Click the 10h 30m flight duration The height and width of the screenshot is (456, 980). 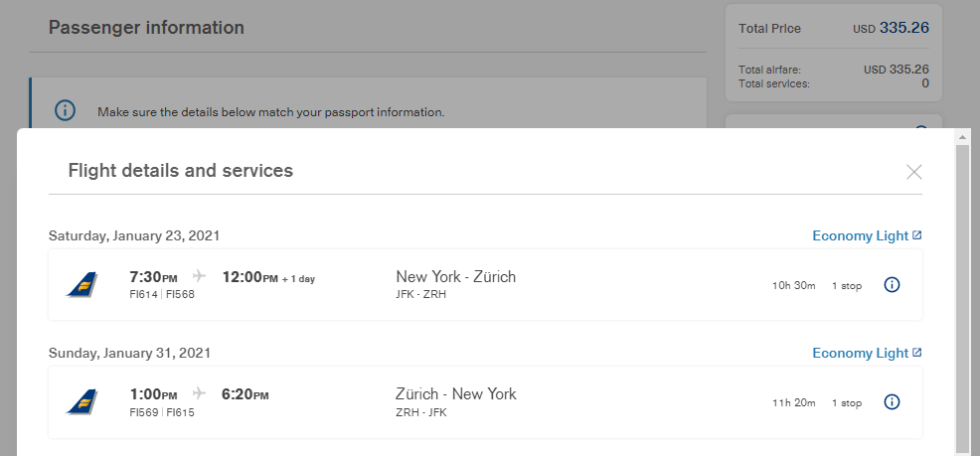click(793, 286)
